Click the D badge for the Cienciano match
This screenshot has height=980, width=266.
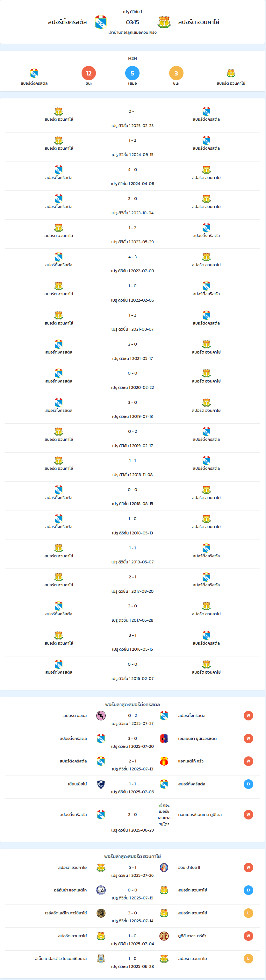coord(248,784)
